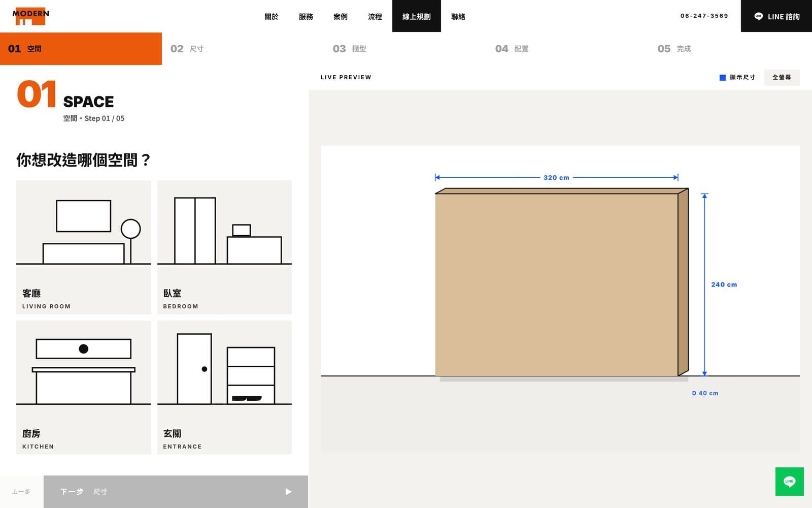Screen dimensions: 812x508
Task: Open the 服務 menu item
Action: coord(306,16)
